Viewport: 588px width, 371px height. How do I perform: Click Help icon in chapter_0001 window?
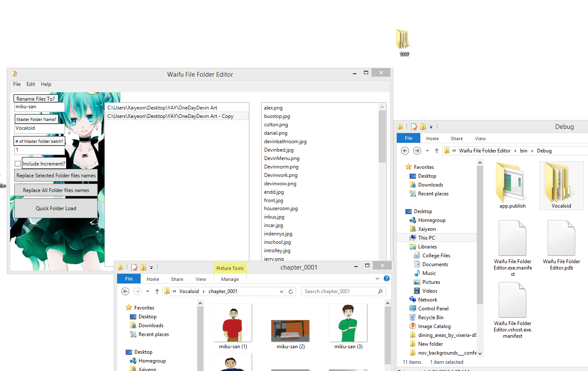click(387, 278)
